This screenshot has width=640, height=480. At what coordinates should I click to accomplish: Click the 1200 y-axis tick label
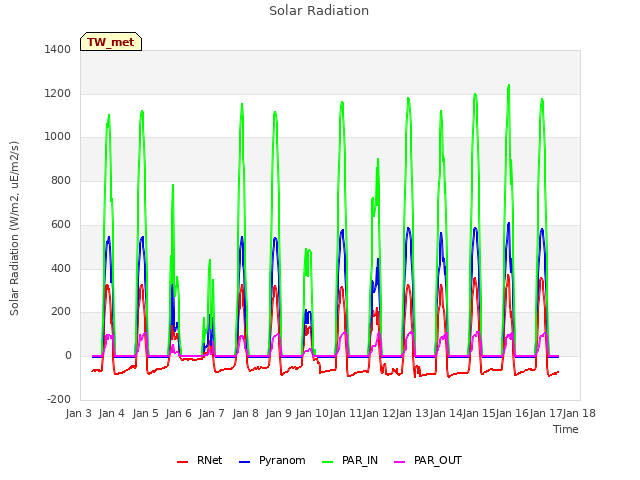(58, 93)
